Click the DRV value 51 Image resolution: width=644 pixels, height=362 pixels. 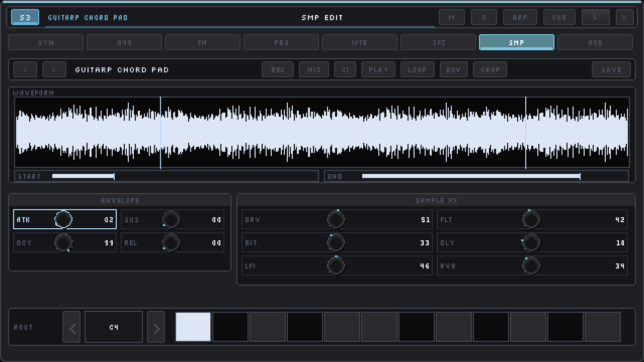[425, 220]
